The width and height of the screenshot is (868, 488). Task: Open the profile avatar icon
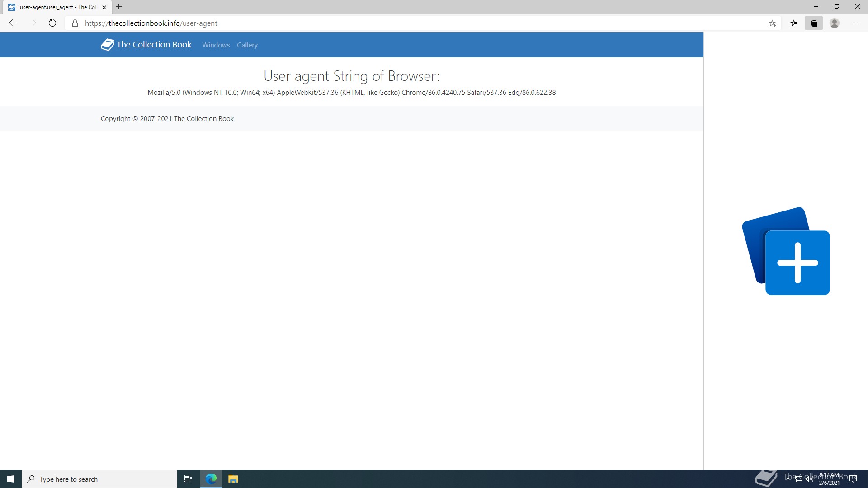pyautogui.click(x=835, y=23)
